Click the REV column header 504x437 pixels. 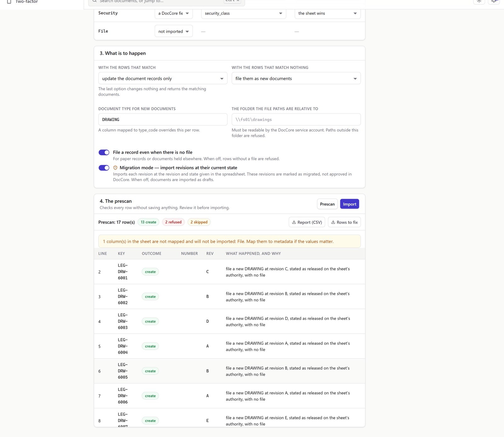(x=210, y=253)
